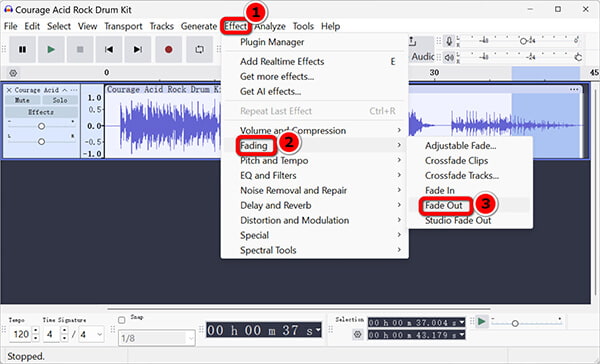This screenshot has height=364, width=600.
Task: Skip to the end of the project
Action: (138, 49)
